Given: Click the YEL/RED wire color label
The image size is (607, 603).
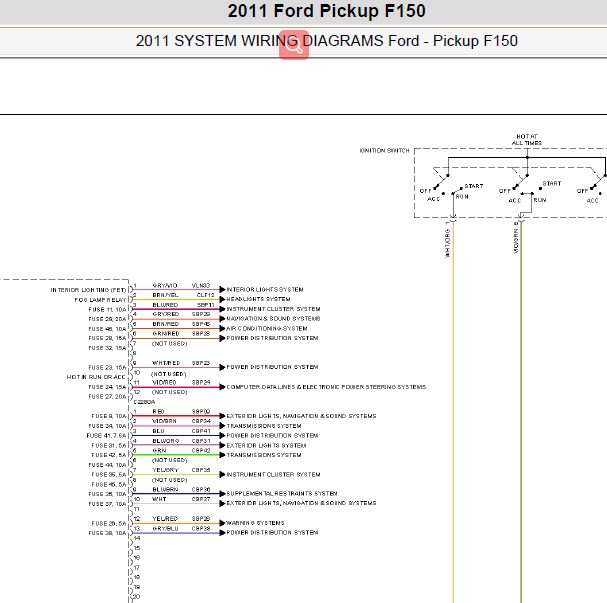Looking at the screenshot, I should [165, 519].
